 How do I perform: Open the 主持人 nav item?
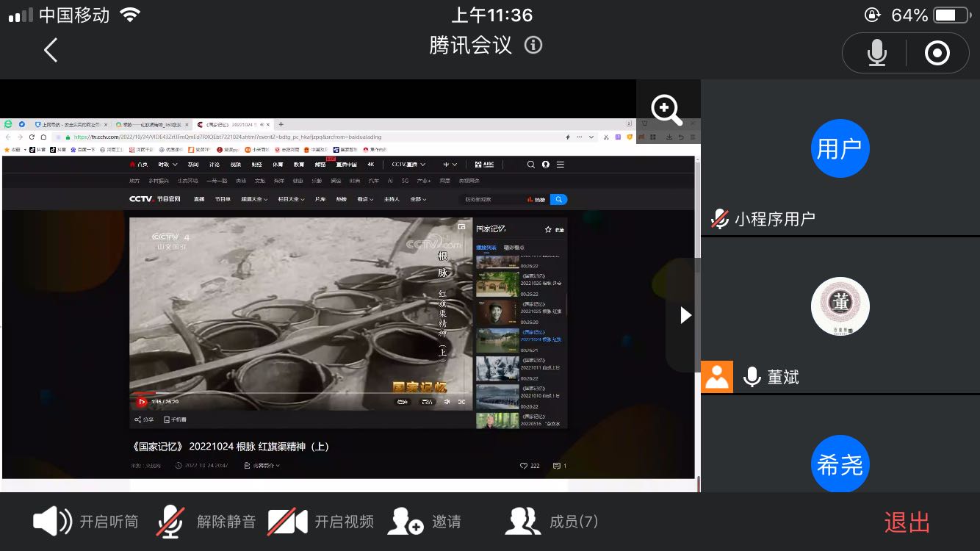(392, 199)
